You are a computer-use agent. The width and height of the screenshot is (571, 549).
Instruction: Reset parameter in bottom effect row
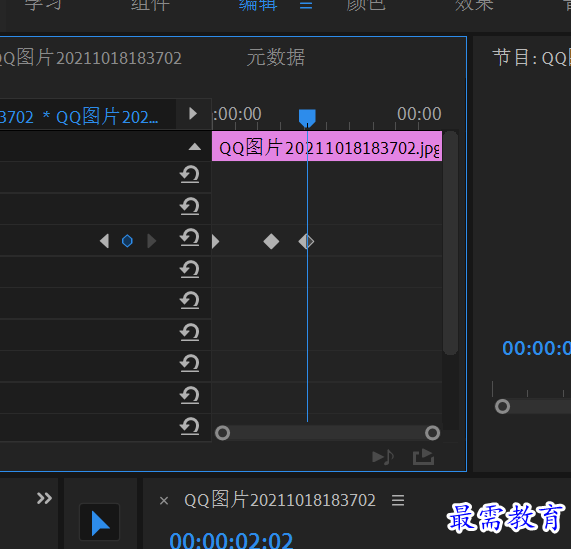coord(190,427)
